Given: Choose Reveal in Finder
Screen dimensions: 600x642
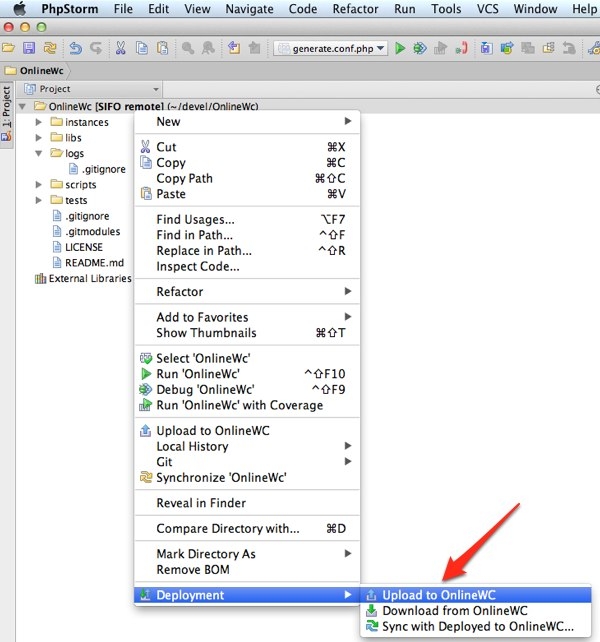Looking at the screenshot, I should [x=247, y=503].
